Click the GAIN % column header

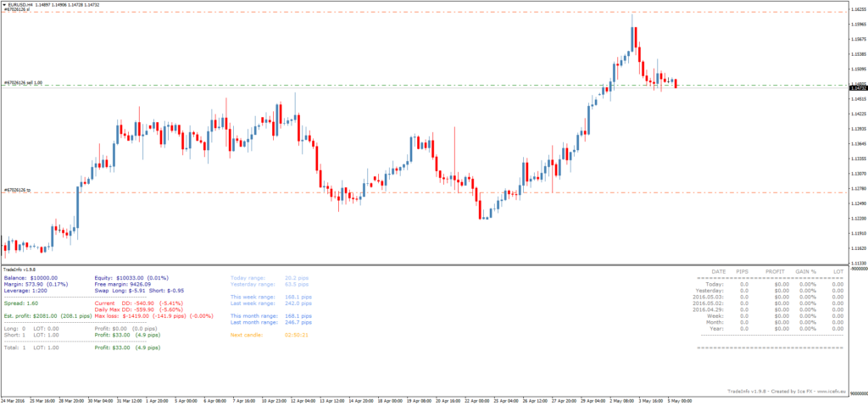coord(804,270)
